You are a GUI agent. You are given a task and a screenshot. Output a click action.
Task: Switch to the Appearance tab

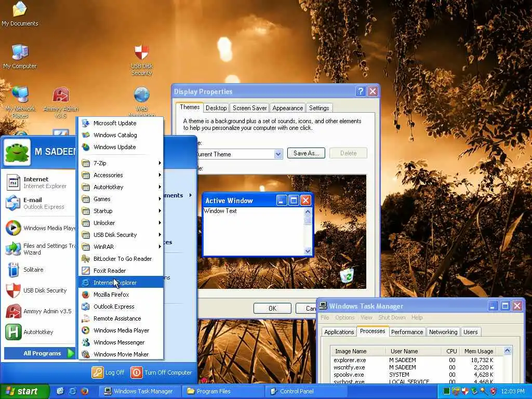pos(287,108)
